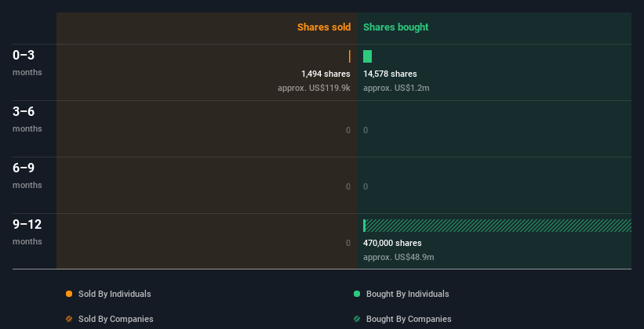Image resolution: width=644 pixels, height=329 pixels.
Task: Select the Sold By Companies legend label
Action: point(116,319)
